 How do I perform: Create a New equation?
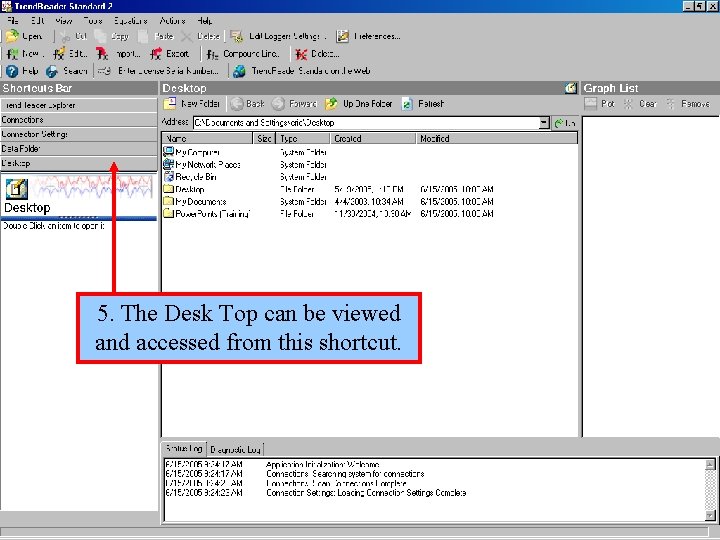[23, 54]
